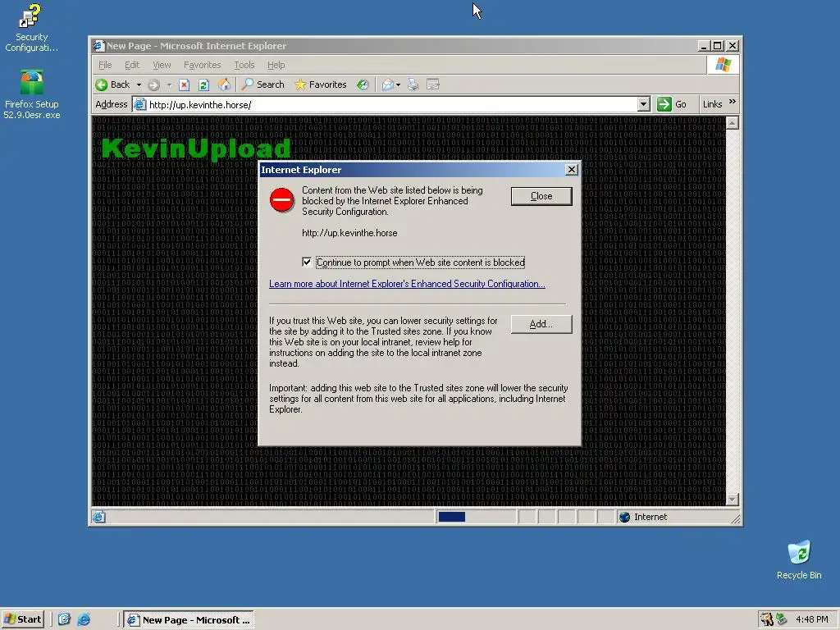This screenshot has height=630, width=840.
Task: Open Search pane from toolbar
Action: pos(262,84)
